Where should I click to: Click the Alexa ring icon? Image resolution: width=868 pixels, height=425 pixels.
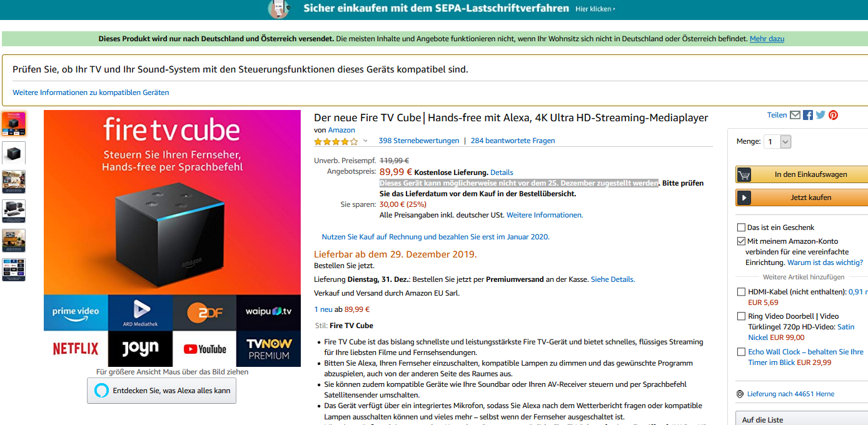click(101, 391)
